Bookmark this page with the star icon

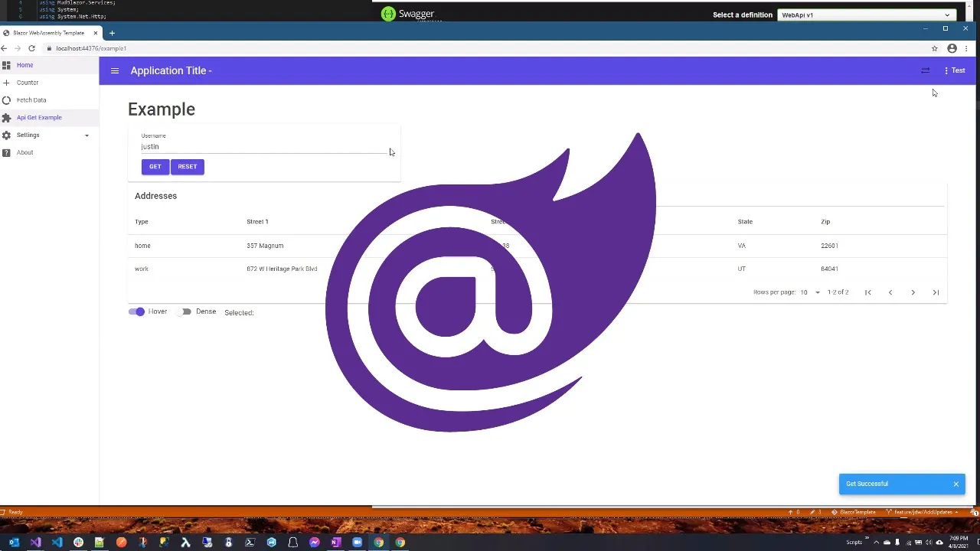coord(935,48)
